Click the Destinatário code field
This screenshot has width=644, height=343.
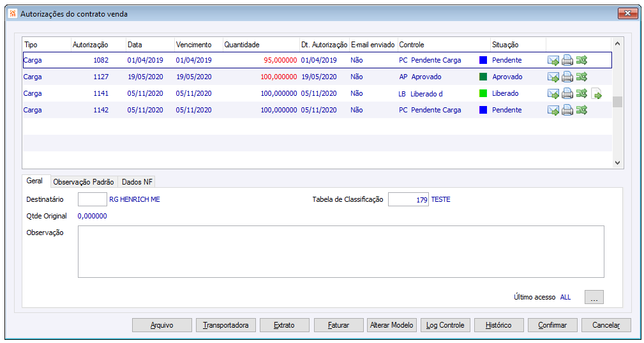pyautogui.click(x=93, y=199)
